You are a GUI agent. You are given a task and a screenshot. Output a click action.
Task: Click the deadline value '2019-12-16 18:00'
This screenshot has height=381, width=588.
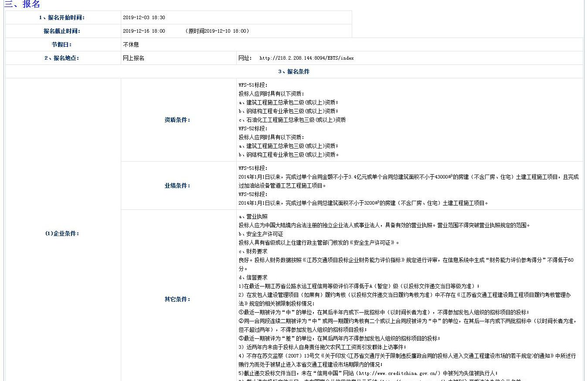[x=144, y=31]
